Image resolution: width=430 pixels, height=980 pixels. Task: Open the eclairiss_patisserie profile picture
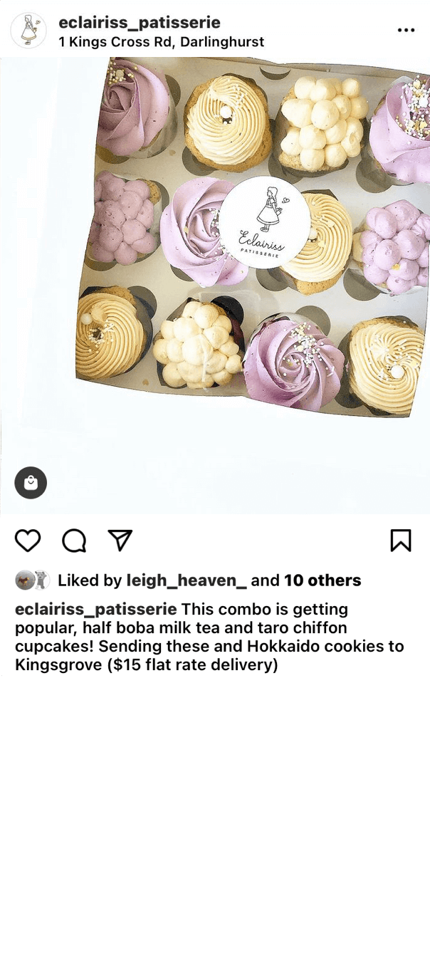(x=28, y=31)
